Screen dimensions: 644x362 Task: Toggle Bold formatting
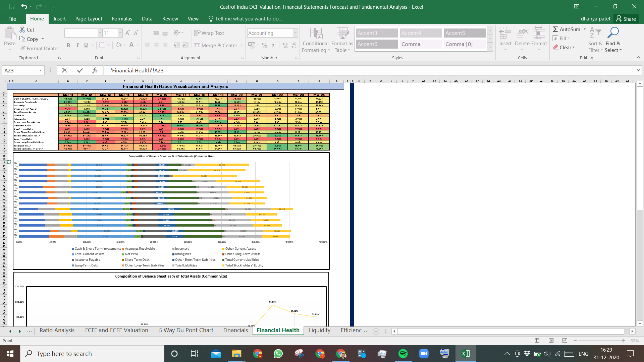tap(68, 45)
